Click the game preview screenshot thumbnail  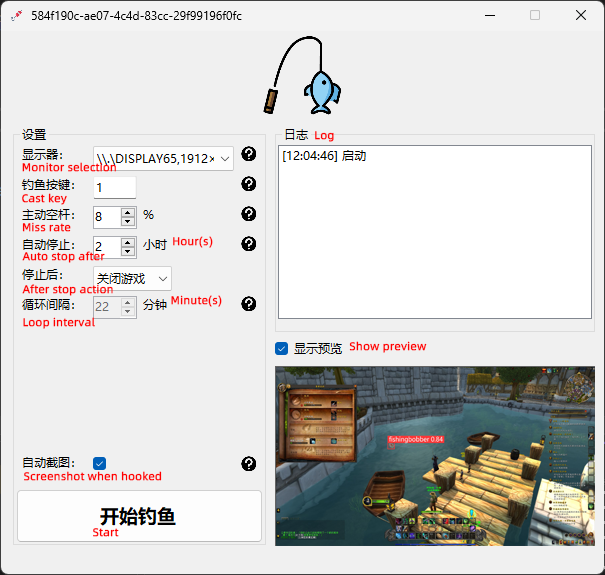434,455
